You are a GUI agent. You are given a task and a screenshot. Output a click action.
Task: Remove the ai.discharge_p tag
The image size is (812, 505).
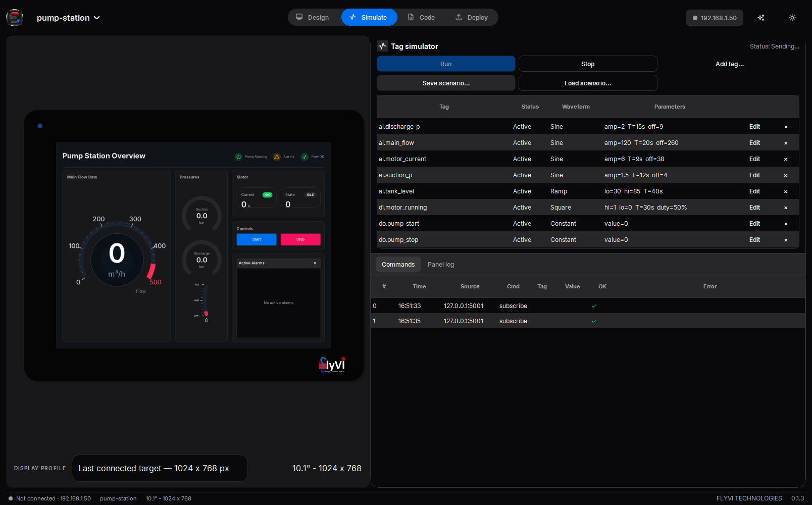point(786,127)
